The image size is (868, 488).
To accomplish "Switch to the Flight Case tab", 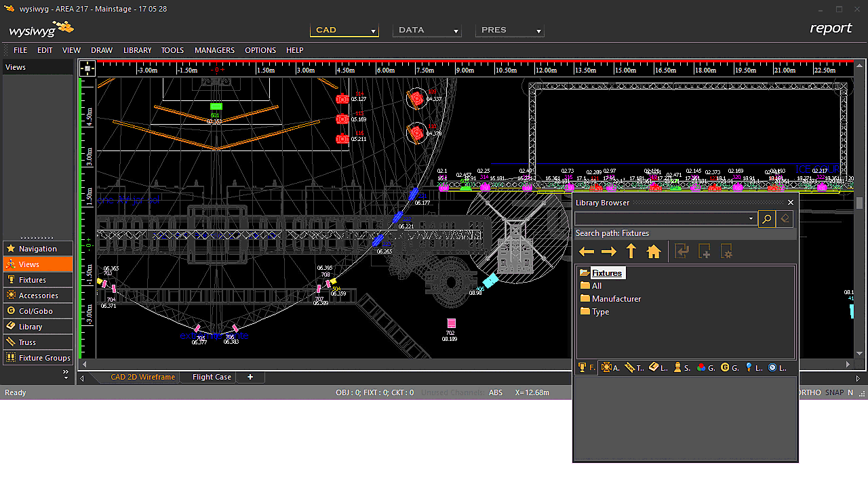I will (x=212, y=378).
